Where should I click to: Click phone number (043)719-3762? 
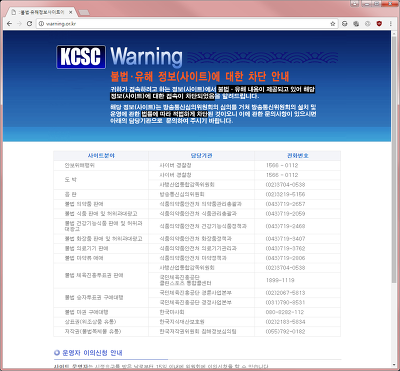tap(285, 248)
